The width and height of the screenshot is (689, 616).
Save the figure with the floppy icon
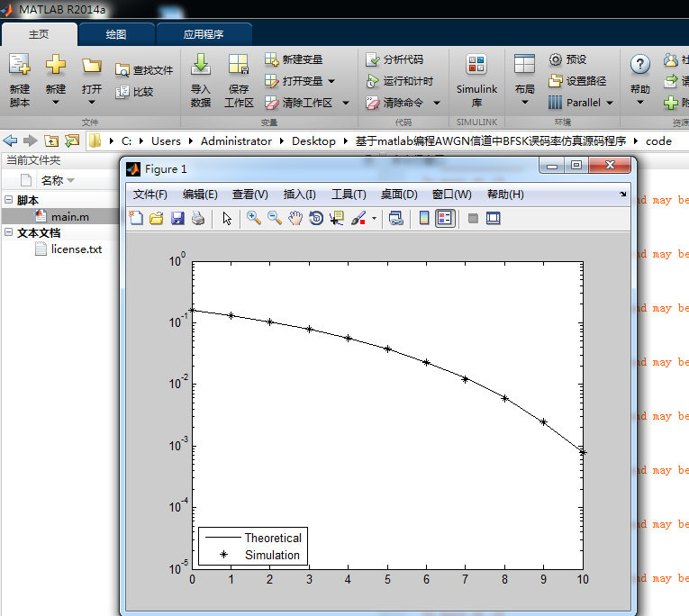pos(177,218)
